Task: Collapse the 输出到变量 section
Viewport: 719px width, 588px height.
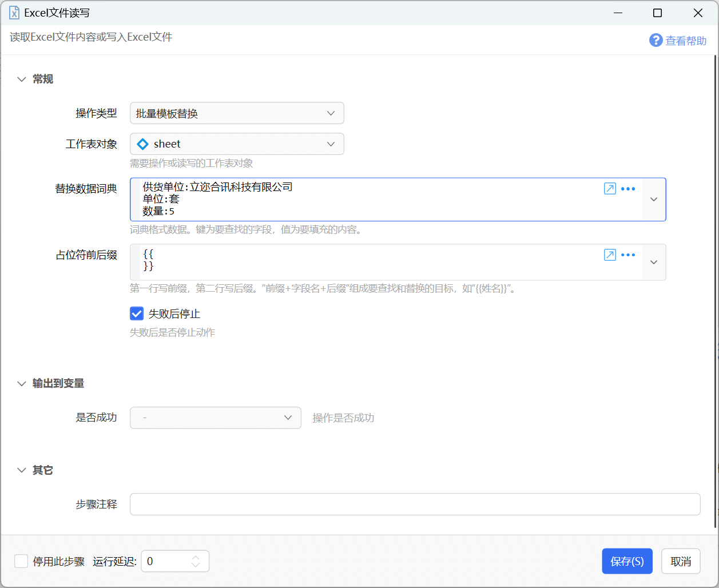Action: pyautogui.click(x=22, y=383)
